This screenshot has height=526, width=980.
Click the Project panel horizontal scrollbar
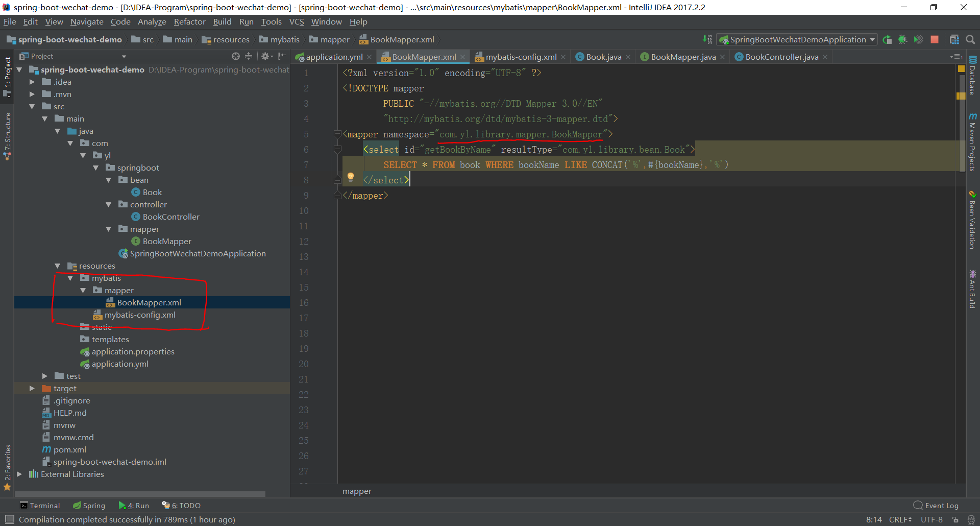140,494
